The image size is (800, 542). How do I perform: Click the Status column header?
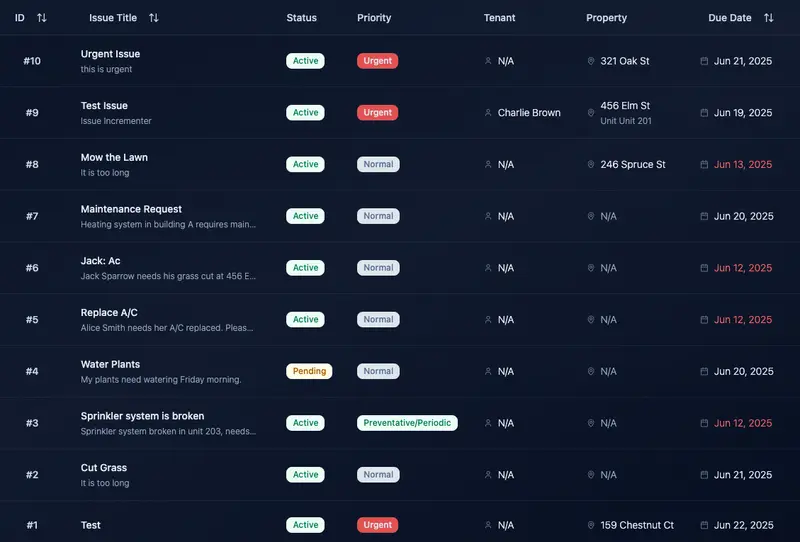301,18
